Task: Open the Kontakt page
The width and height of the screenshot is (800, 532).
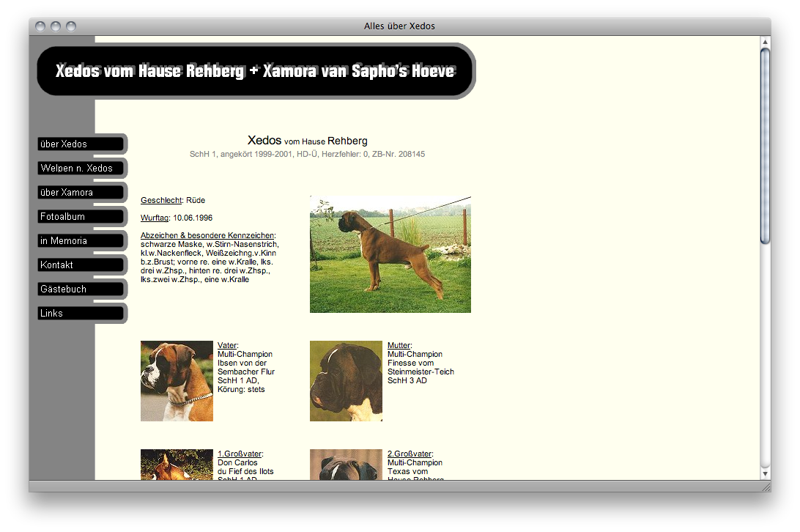Action: tap(81, 265)
